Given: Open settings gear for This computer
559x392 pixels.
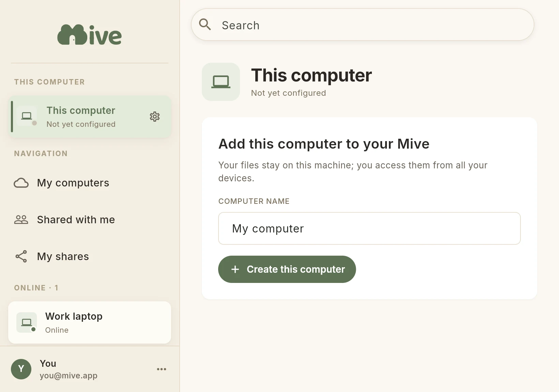Looking at the screenshot, I should point(155,117).
